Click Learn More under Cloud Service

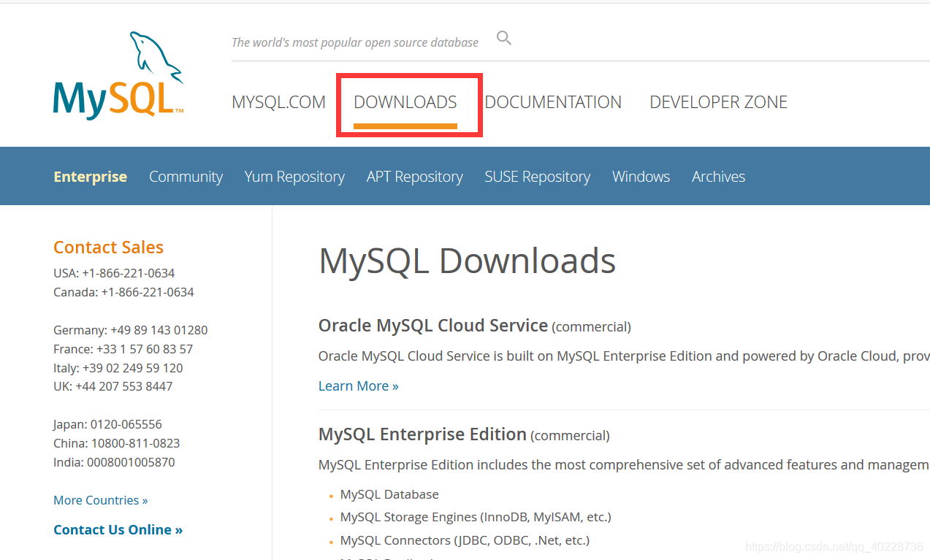[x=359, y=386]
